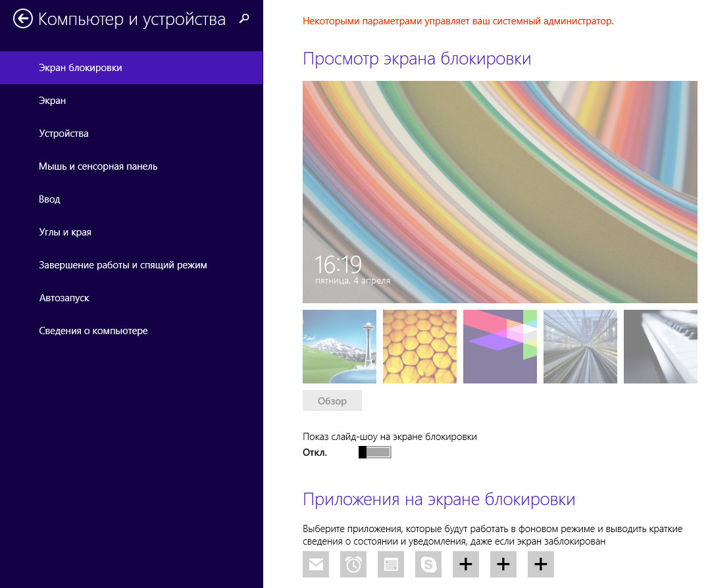Choose the yellow honeycomb thumbnail

click(420, 347)
